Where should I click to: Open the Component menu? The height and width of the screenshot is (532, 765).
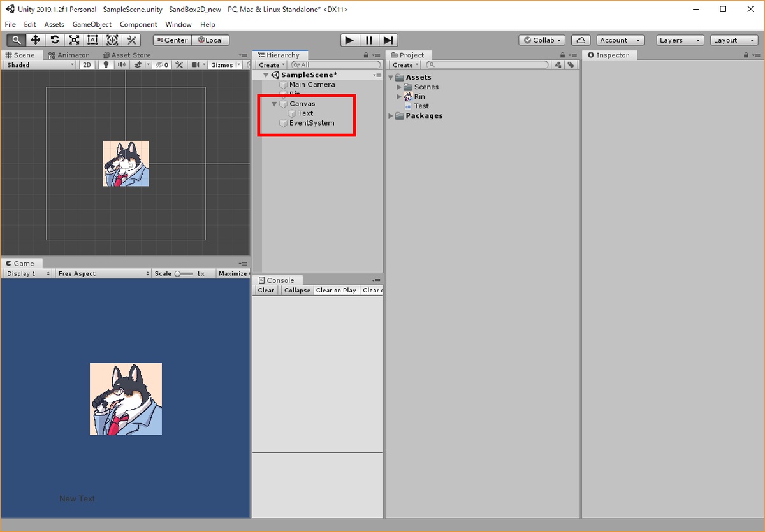pyautogui.click(x=138, y=24)
